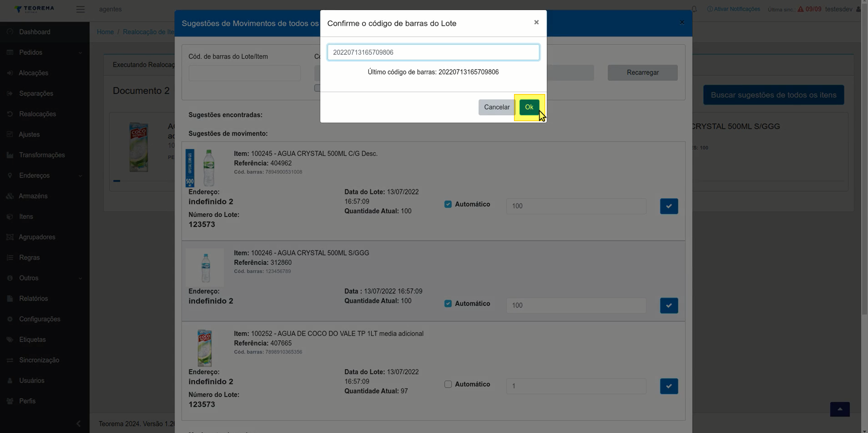Open Ajustes in the sidebar
This screenshot has width=868, height=433.
tap(29, 135)
